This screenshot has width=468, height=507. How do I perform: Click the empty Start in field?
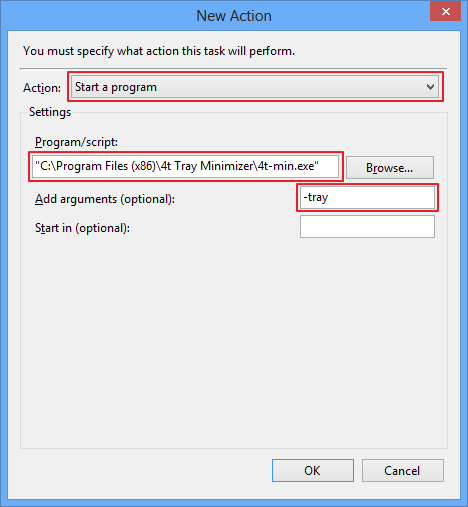pos(367,227)
